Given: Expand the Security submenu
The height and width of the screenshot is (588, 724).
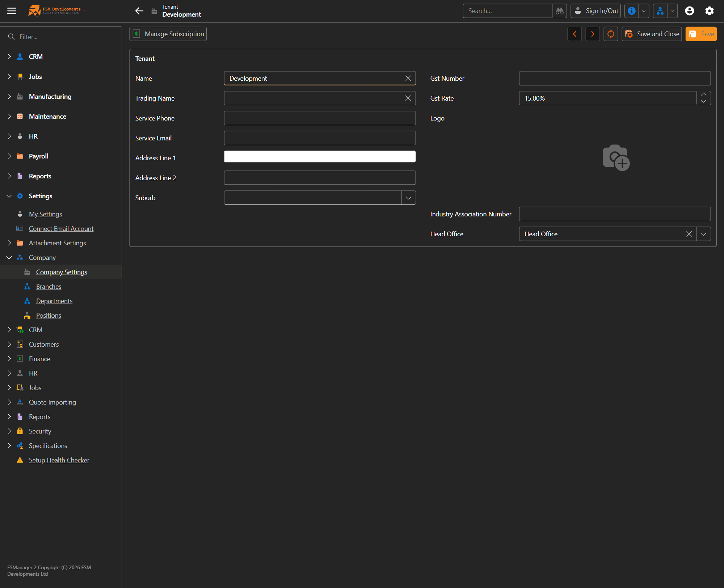Looking at the screenshot, I should tap(9, 431).
